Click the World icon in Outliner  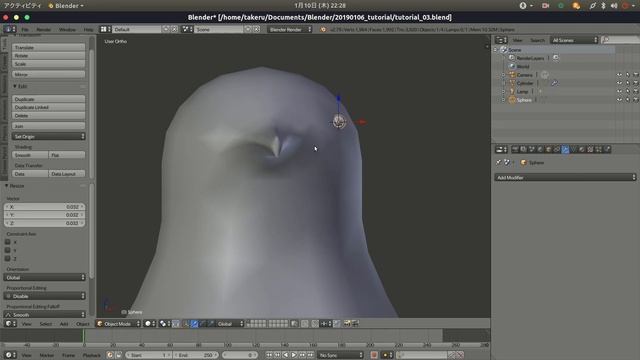512,66
